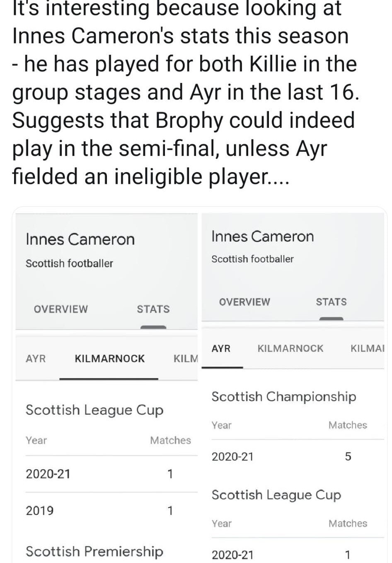The height and width of the screenshot is (563, 392).
Task: Click the Scottish Championship section heading
Action: coord(284,397)
